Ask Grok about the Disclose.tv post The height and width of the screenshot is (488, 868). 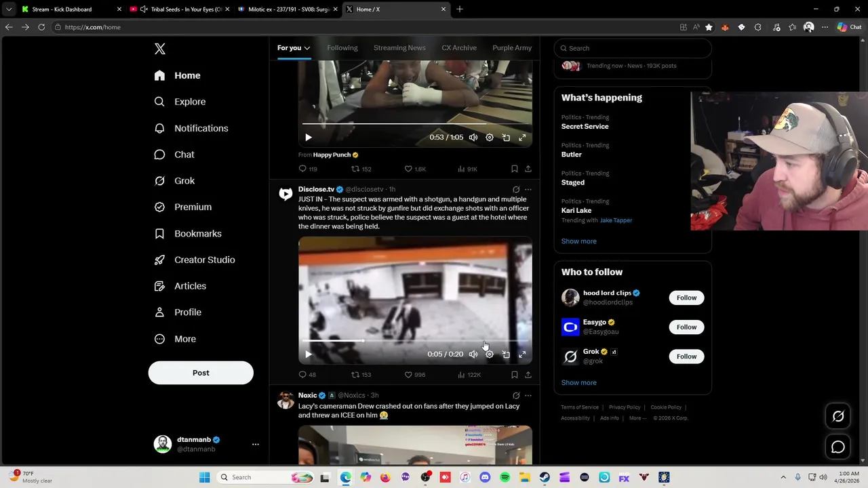pos(516,189)
